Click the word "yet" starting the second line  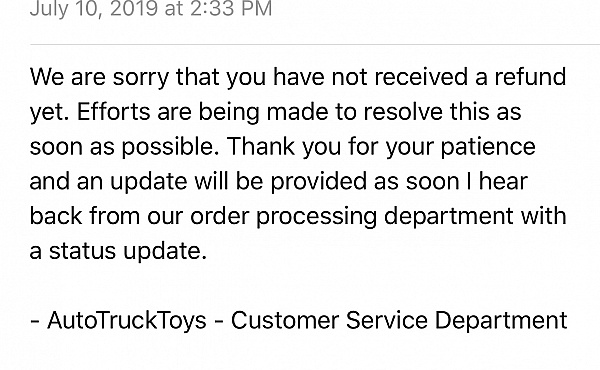point(47,112)
